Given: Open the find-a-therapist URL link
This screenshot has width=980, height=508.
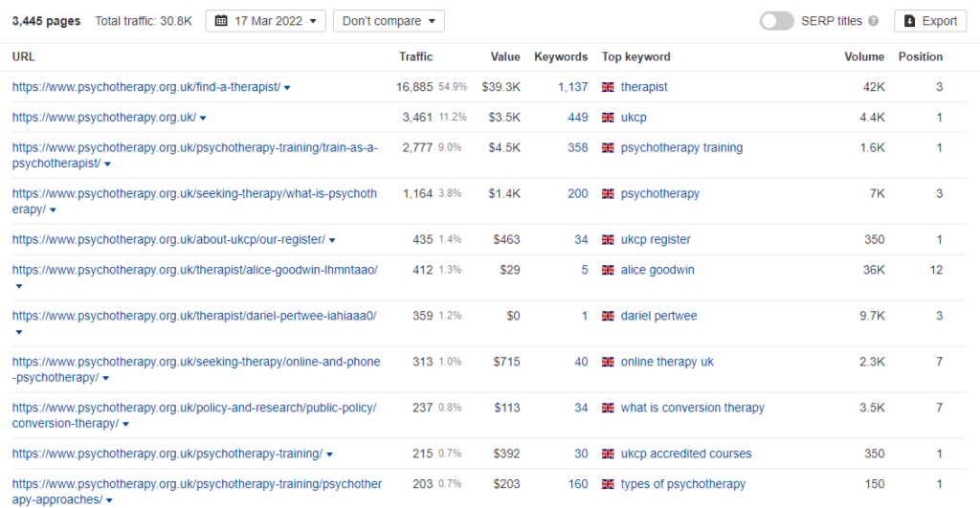Looking at the screenshot, I should pyautogui.click(x=146, y=87).
